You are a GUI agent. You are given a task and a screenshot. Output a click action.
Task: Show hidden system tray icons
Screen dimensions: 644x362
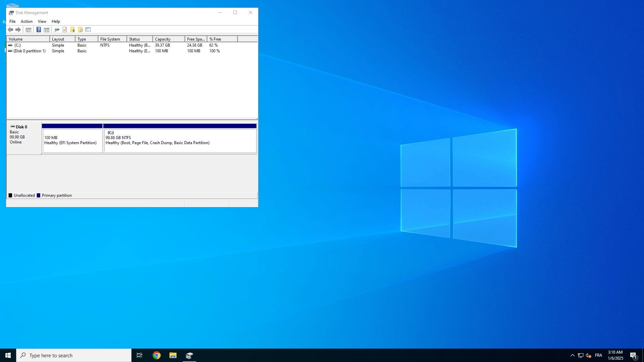point(573,355)
